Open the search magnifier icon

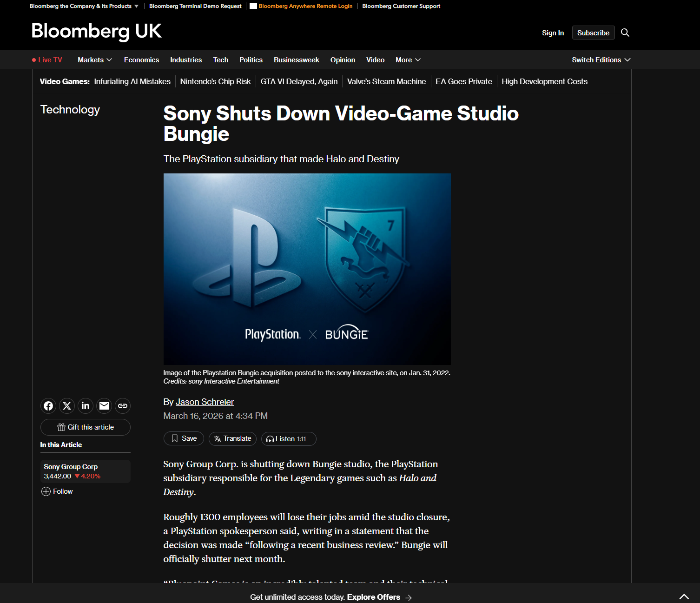pos(625,33)
